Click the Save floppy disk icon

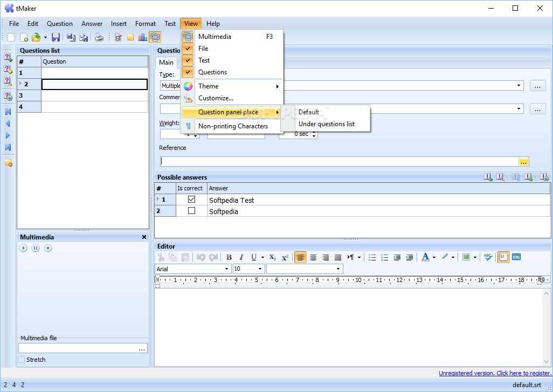56,37
